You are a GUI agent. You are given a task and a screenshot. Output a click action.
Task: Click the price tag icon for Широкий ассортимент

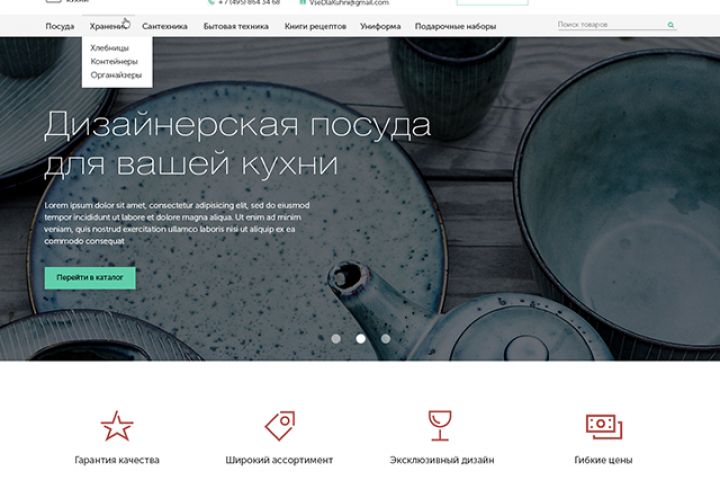point(280,426)
